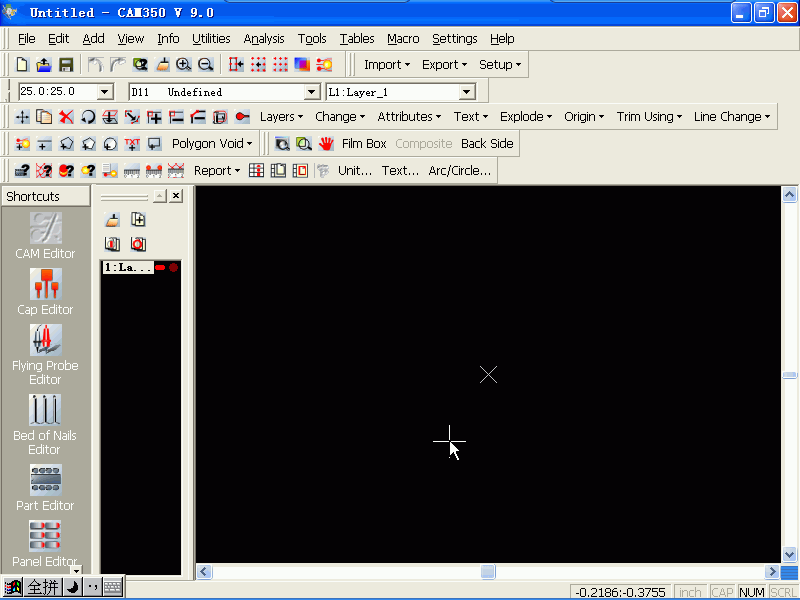Open the Export dropdown
Viewport: 800px width, 600px height.
tap(444, 65)
